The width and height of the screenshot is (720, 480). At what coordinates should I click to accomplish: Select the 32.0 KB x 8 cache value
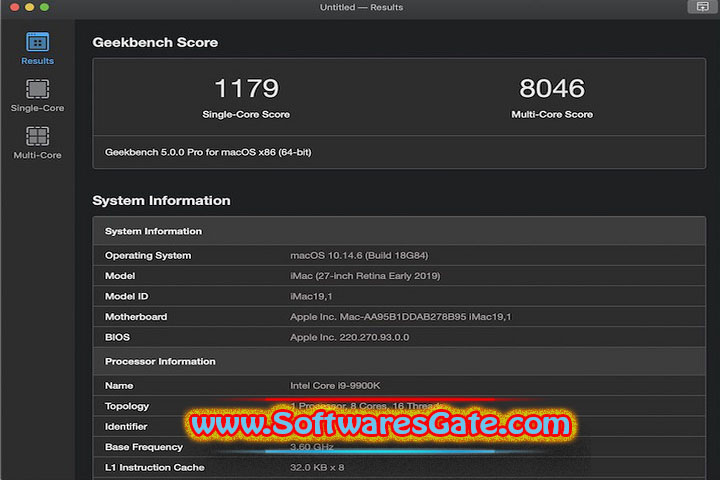tap(317, 467)
